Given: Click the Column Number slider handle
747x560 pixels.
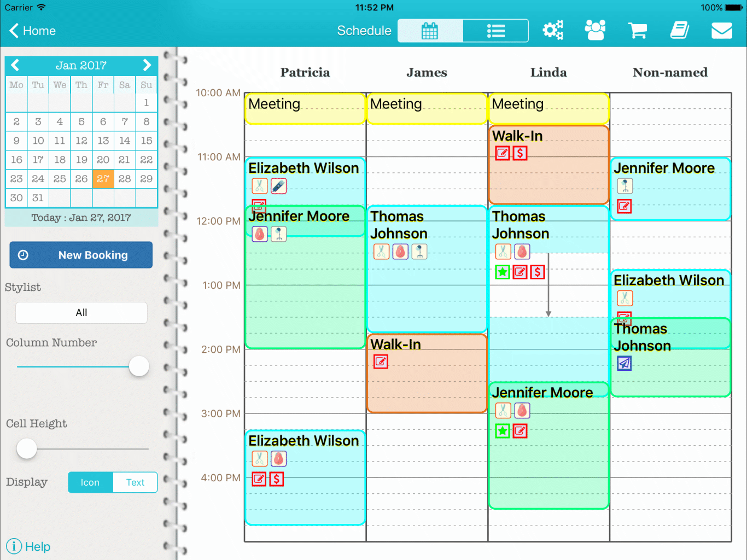Looking at the screenshot, I should [x=139, y=366].
